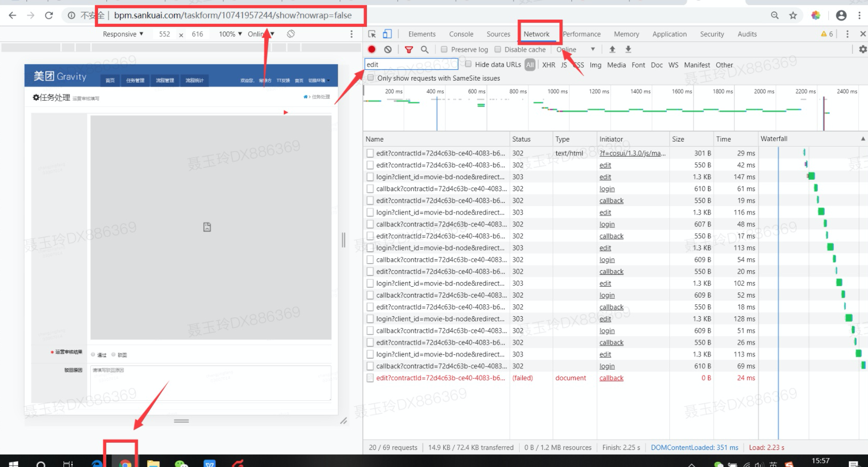Switch to the Sources tab
The image size is (868, 467).
[498, 34]
